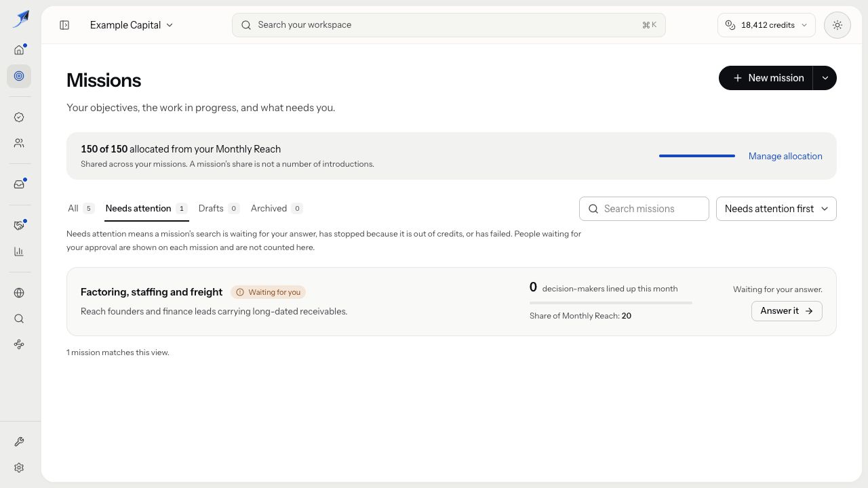Open the bar chart analytics icon
868x488 pixels.
click(x=19, y=251)
